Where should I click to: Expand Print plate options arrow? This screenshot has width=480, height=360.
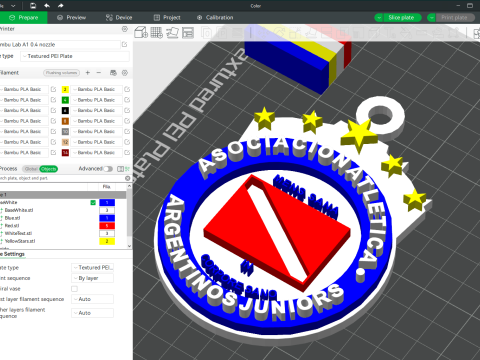(x=431, y=18)
